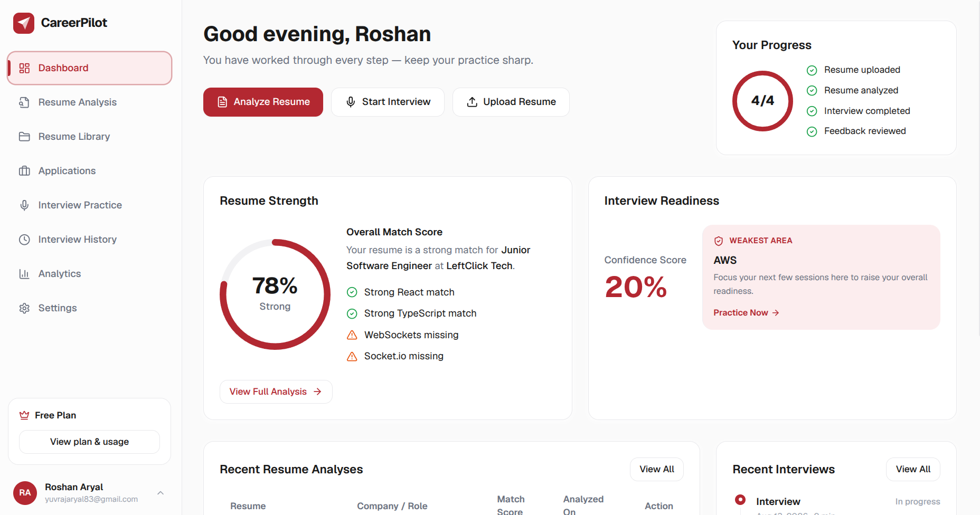Click the Dashboard grid icon
The height and width of the screenshot is (515, 980).
pos(24,68)
